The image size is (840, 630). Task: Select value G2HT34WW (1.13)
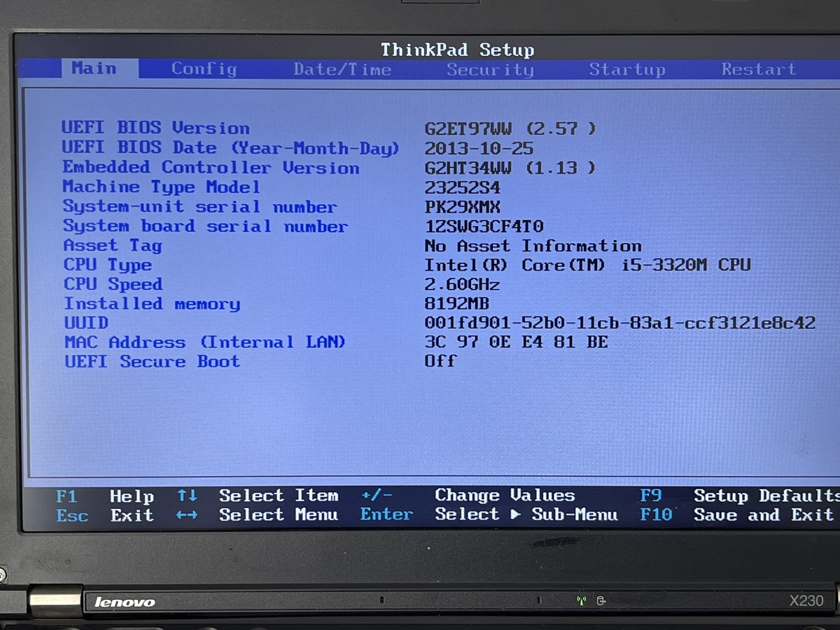coord(510,168)
